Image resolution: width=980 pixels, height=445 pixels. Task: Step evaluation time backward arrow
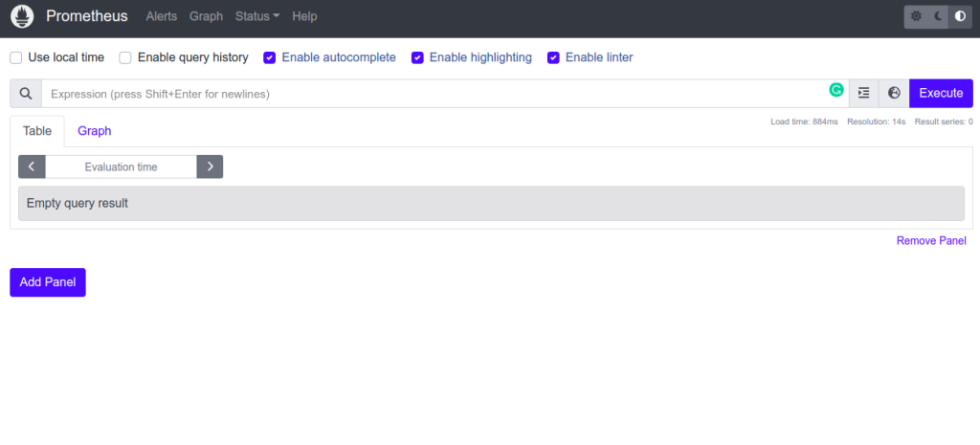(x=32, y=167)
